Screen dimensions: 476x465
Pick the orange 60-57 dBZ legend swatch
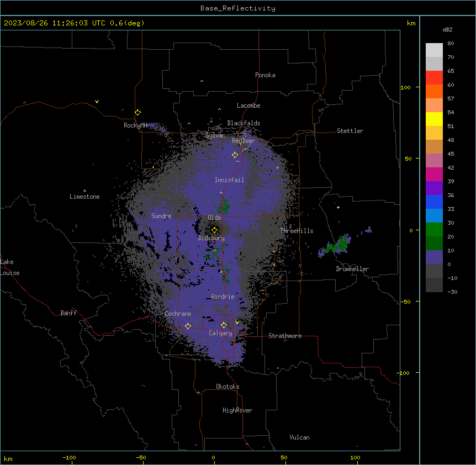(434, 91)
